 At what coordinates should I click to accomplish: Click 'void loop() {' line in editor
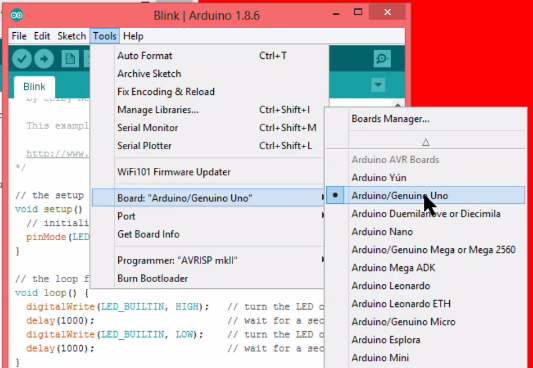(x=52, y=293)
